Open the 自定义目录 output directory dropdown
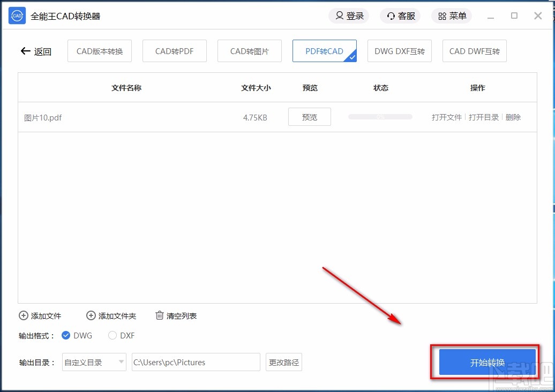The image size is (555, 392). coord(94,362)
